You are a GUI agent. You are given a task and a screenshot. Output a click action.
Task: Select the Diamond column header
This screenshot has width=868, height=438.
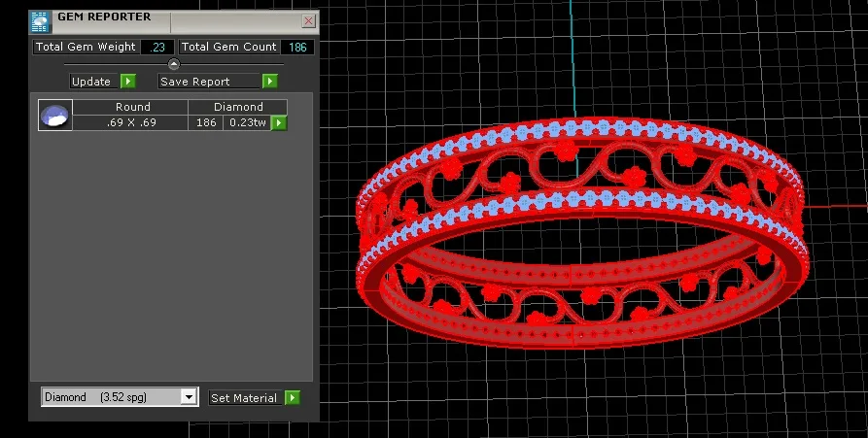[x=238, y=107]
